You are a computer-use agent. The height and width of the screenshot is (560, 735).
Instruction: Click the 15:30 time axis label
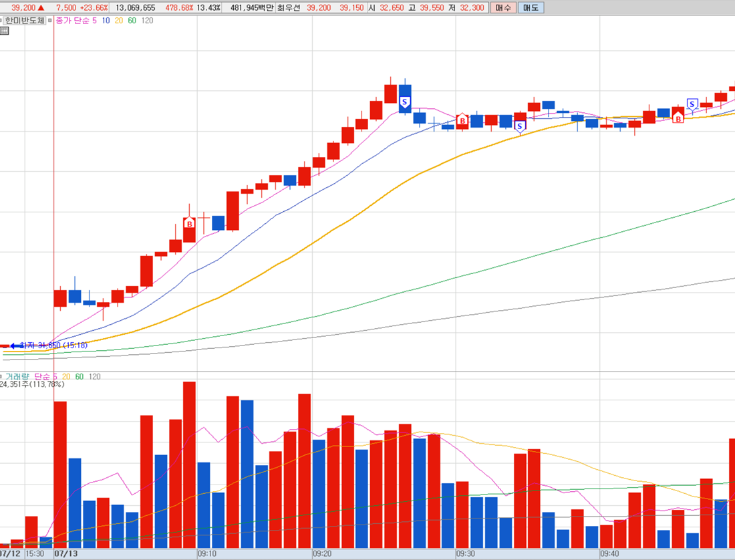pyautogui.click(x=35, y=554)
